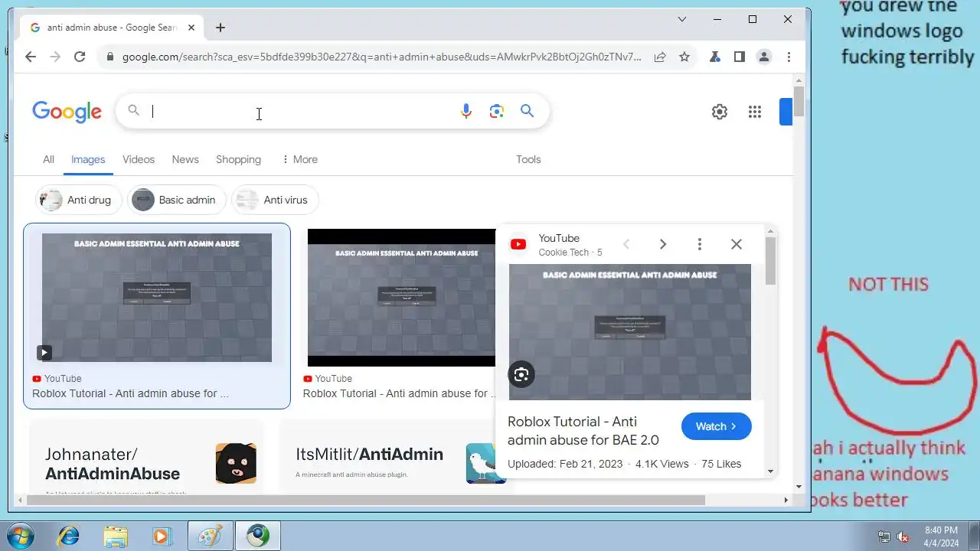Open Google quick settings gear

tap(720, 112)
